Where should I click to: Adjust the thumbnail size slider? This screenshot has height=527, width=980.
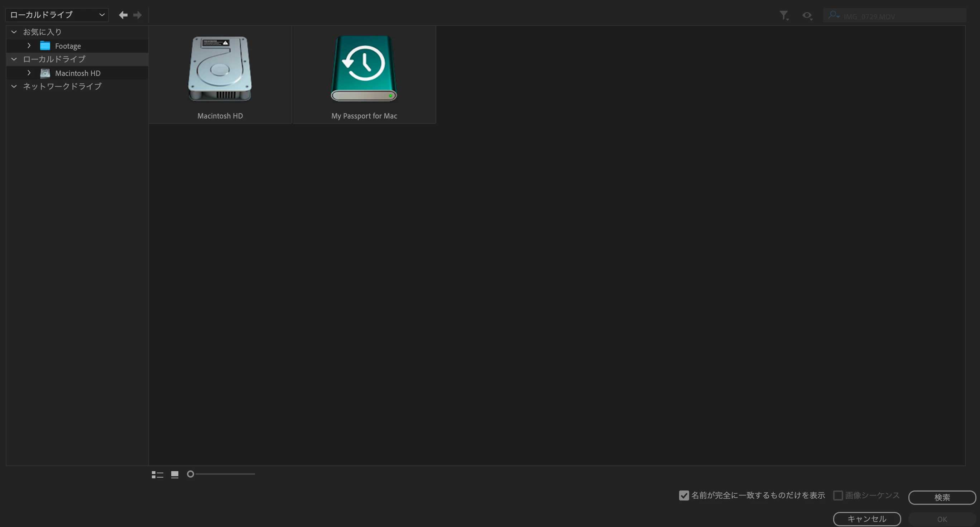(191, 474)
